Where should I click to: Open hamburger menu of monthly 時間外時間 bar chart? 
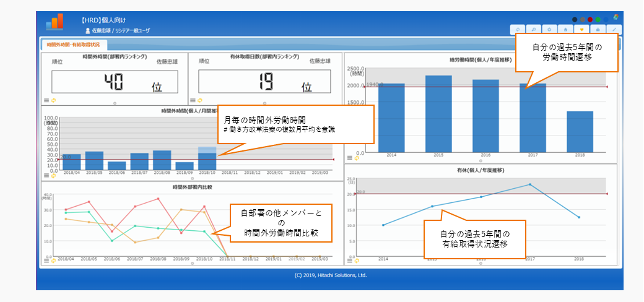point(46,176)
